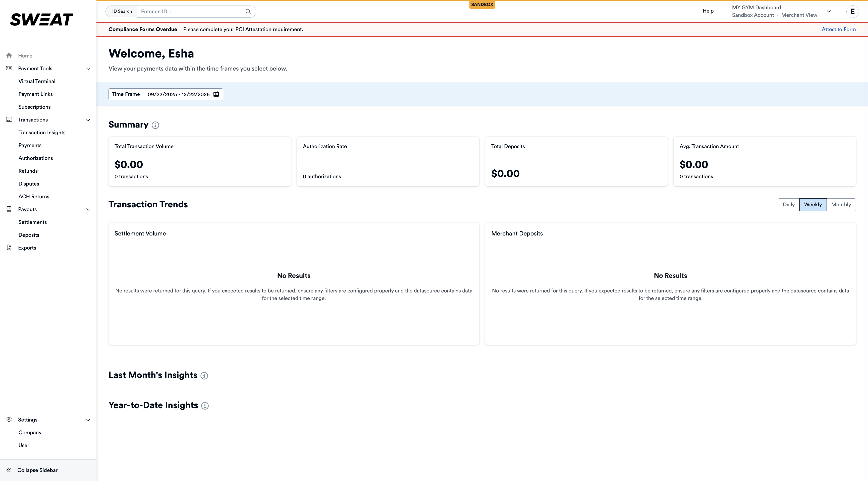
Task: Select Weekly transaction trends view
Action: (x=813, y=204)
